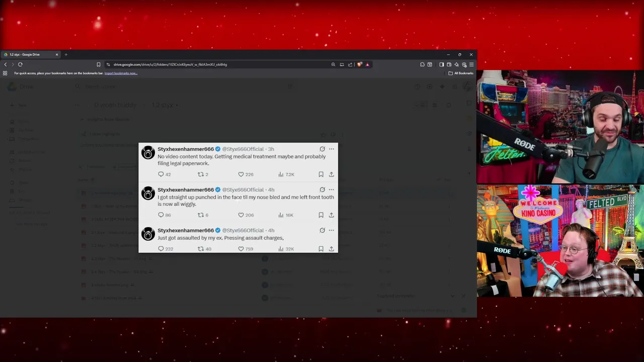Click the Search in Drive field

184,86
